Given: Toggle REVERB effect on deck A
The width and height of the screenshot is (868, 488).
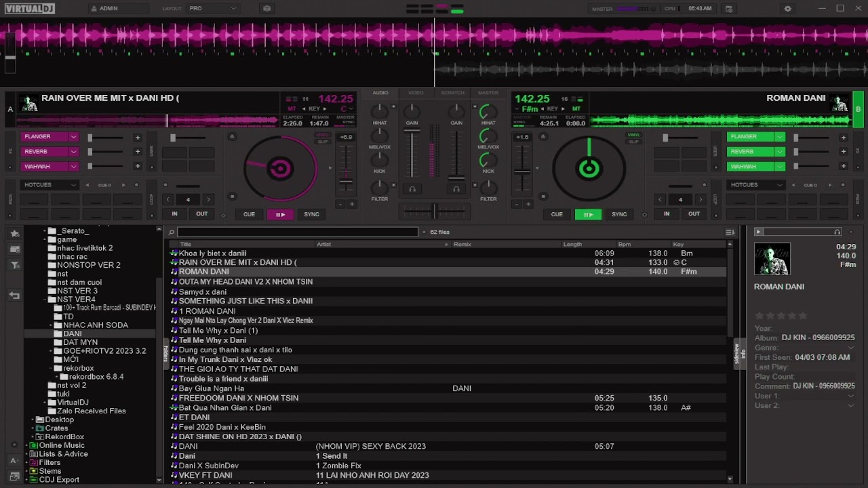Looking at the screenshot, I should point(45,152).
